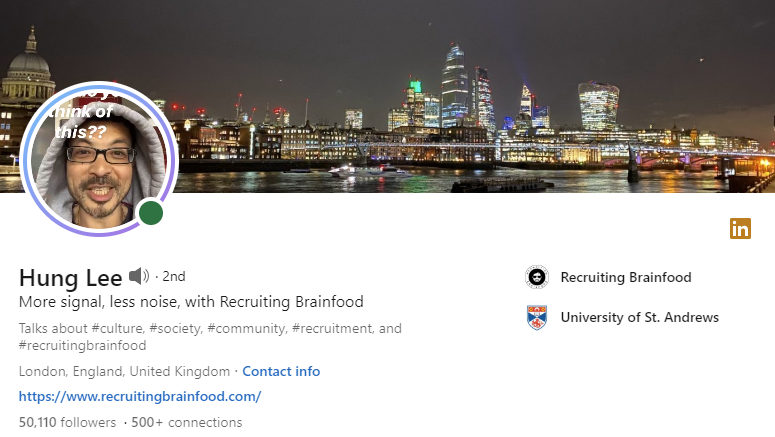Open the University of St. Andrews crest
775x437 pixels.
point(537,317)
